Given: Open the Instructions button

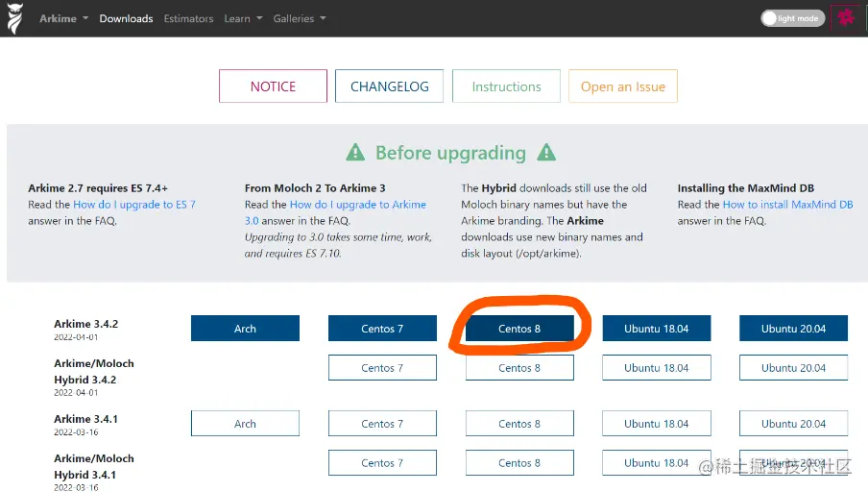Looking at the screenshot, I should [x=506, y=86].
